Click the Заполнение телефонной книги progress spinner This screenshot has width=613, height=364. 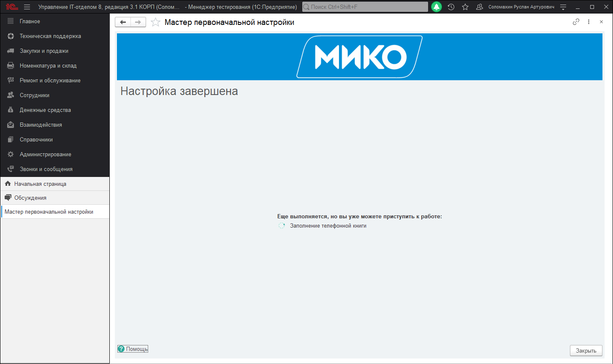pyautogui.click(x=281, y=225)
